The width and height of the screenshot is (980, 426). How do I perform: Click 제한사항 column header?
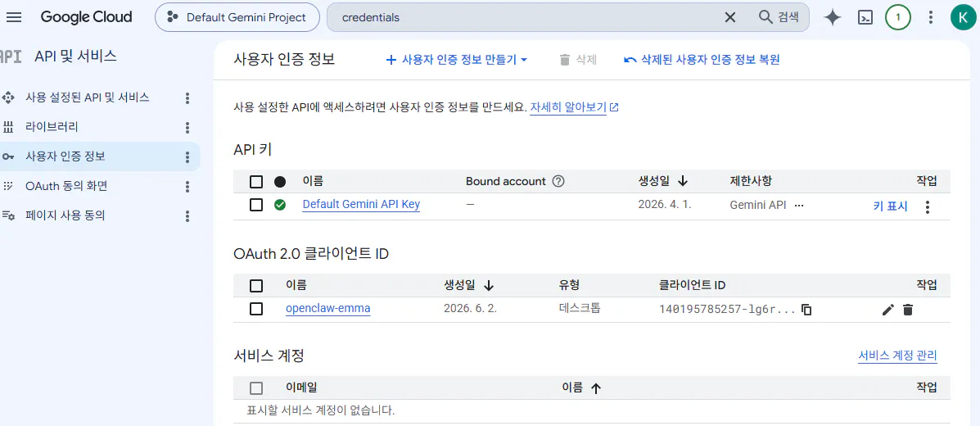tap(751, 181)
